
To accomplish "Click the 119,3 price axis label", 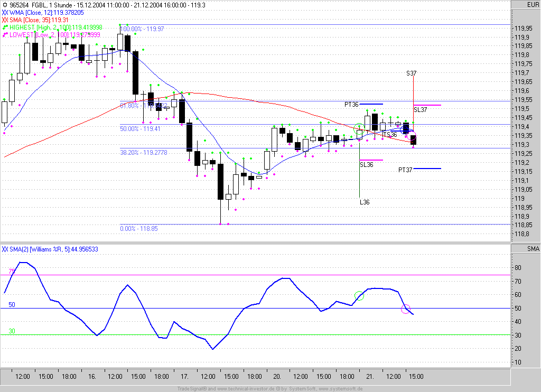I will coord(522,145).
